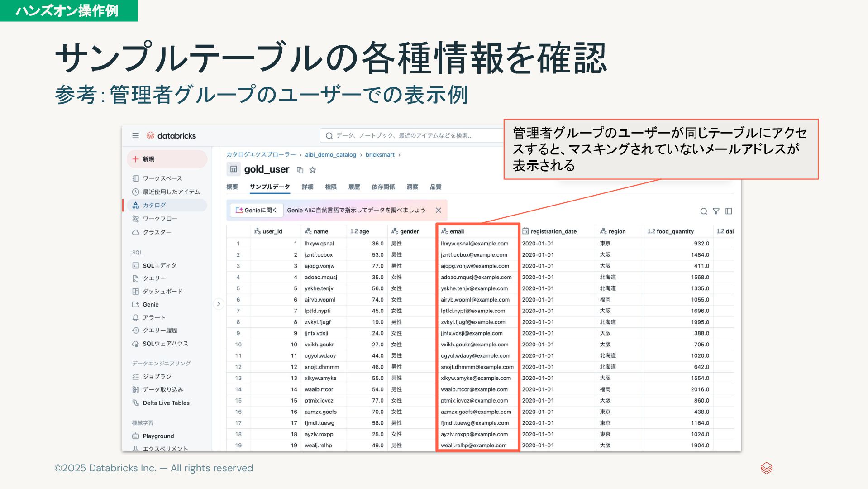
Task: Click the 新規 (New) button
Action: pos(167,159)
